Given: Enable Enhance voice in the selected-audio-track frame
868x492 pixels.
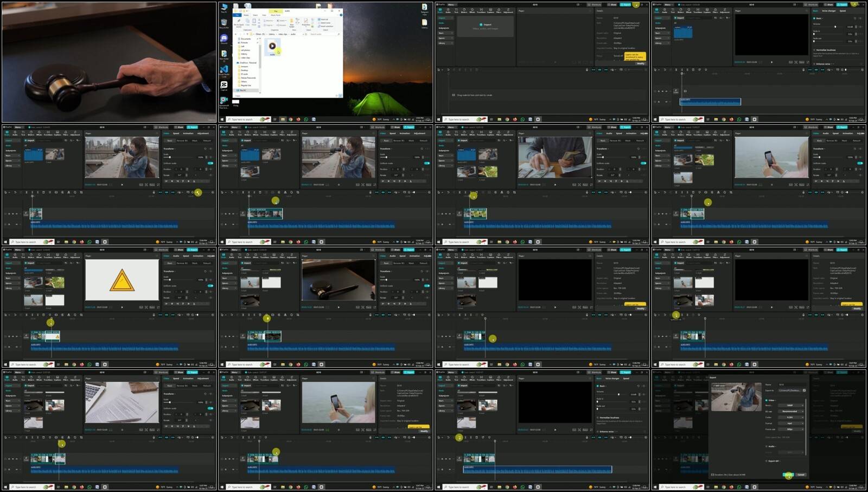Looking at the screenshot, I should (x=597, y=432).
